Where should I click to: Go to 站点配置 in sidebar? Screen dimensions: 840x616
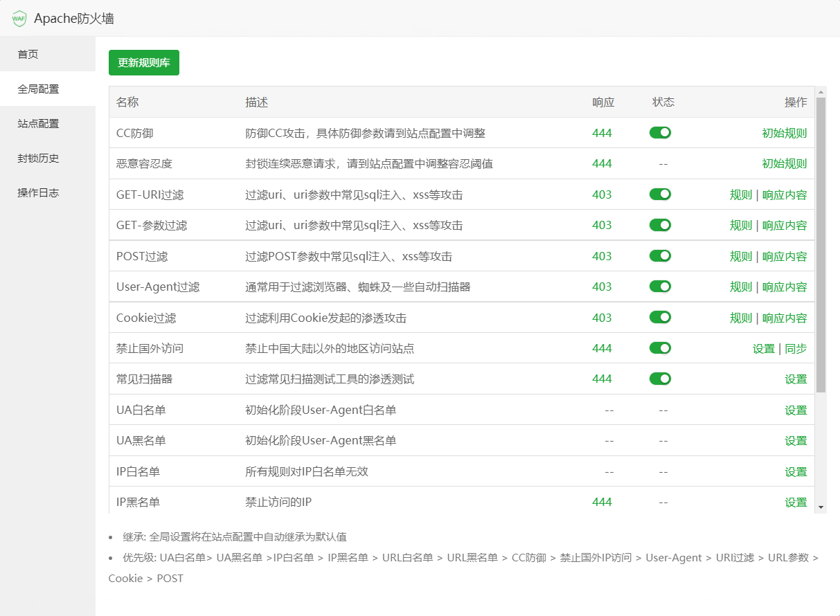[x=48, y=123]
